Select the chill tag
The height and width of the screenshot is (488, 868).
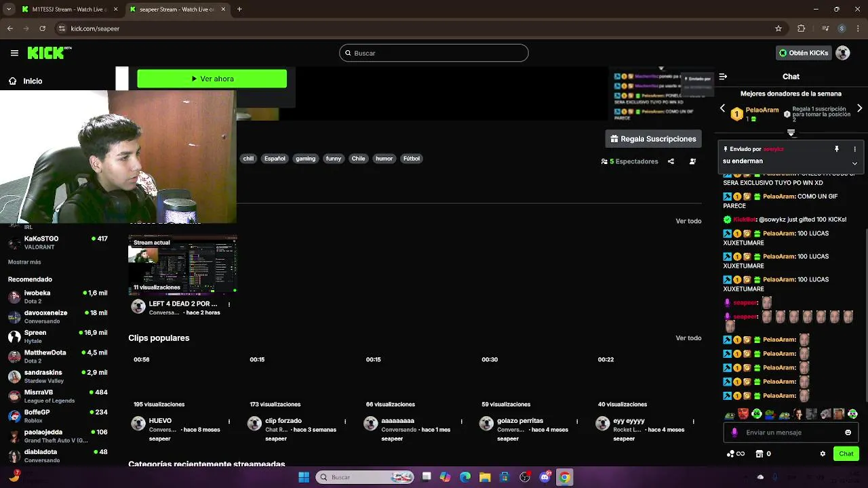click(248, 159)
